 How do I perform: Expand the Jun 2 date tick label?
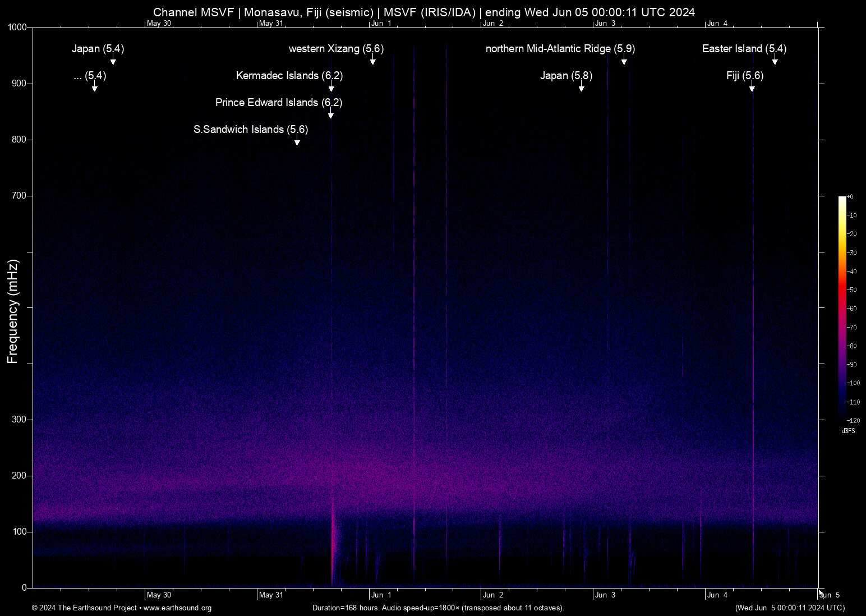[x=492, y=23]
